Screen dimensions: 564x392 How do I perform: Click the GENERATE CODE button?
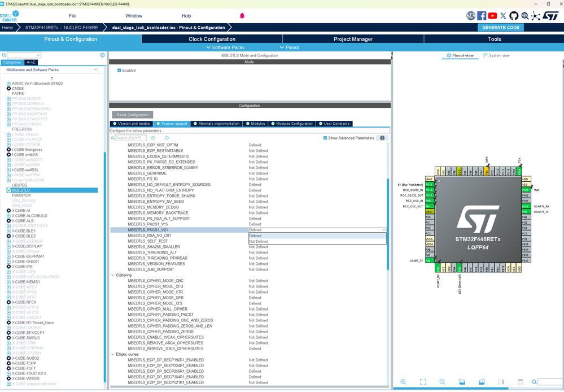pyautogui.click(x=500, y=27)
